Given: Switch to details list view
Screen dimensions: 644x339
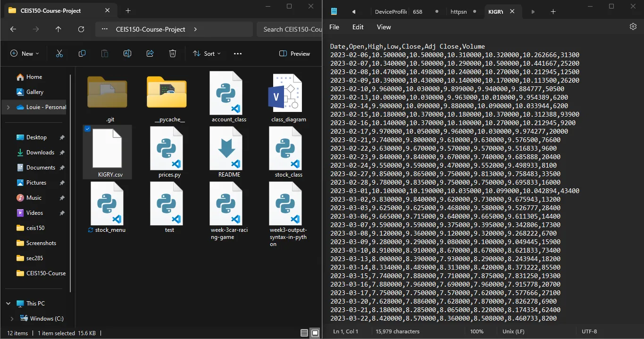Looking at the screenshot, I should [304, 333].
